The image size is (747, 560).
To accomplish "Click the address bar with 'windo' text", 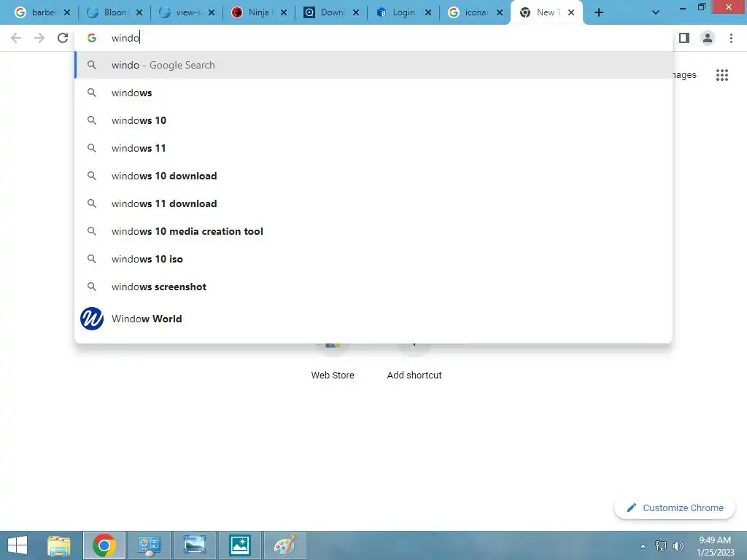I will coord(373,38).
